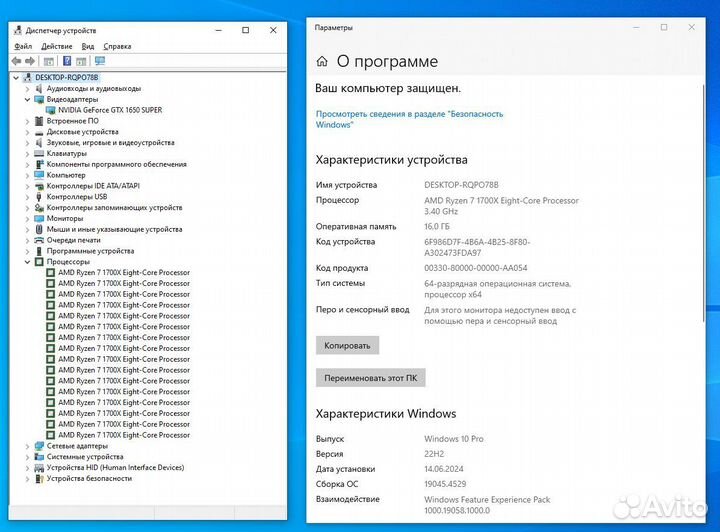The height and width of the screenshot is (532, 720).
Task: Open the Вид menu
Action: click(88, 46)
